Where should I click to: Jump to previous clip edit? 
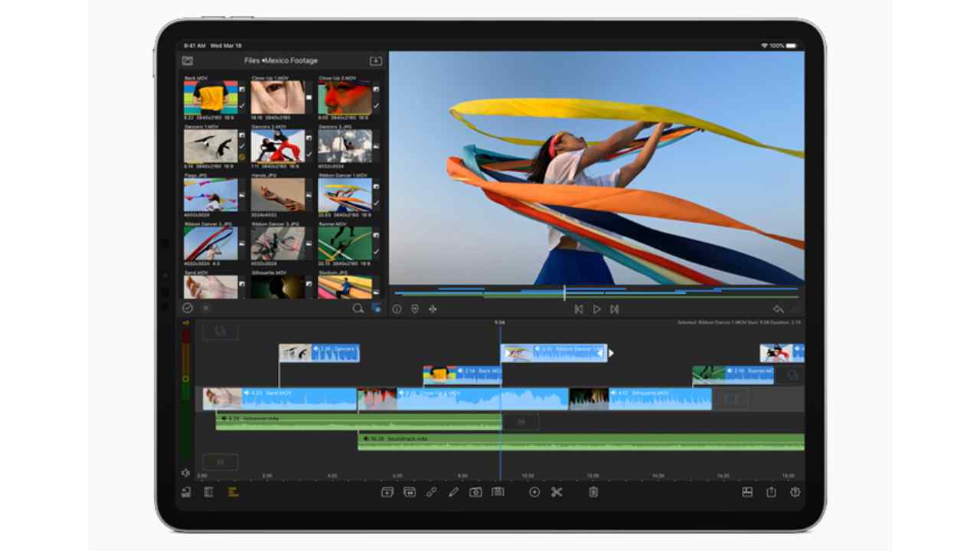click(x=579, y=309)
